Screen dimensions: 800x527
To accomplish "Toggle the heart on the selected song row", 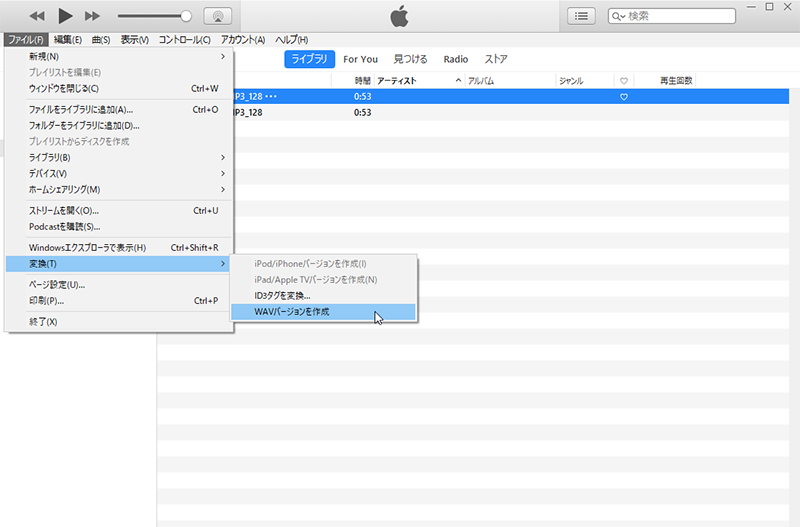I will (x=623, y=96).
